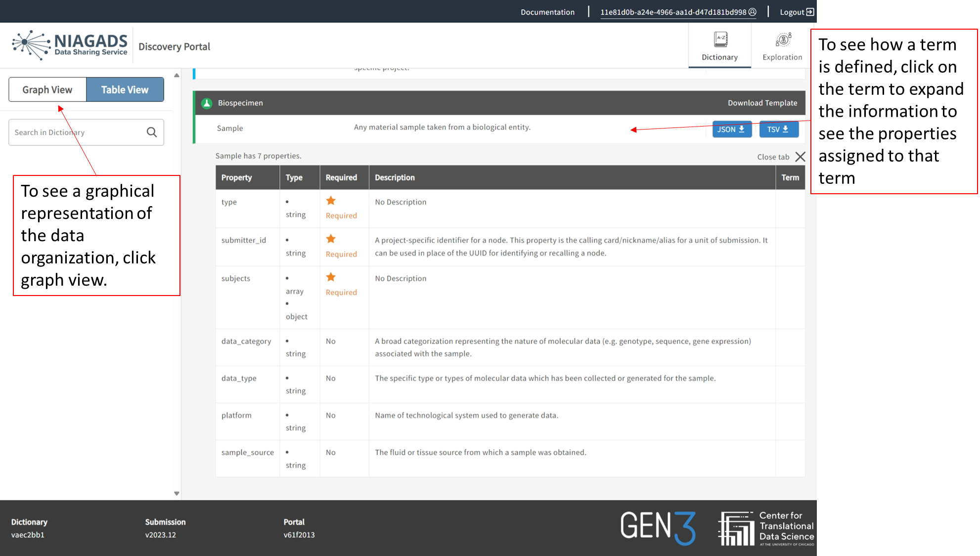The height and width of the screenshot is (556, 980).
Task: Click the user profile icon beside account ID
Action: 753,12
